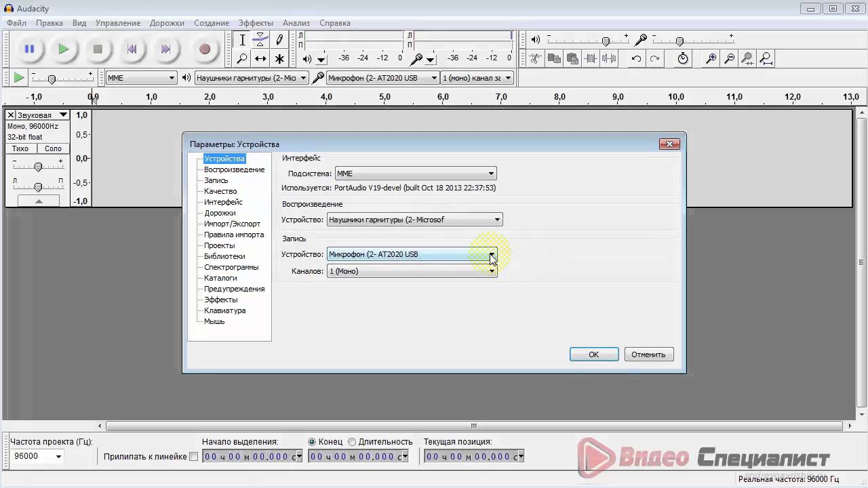868x488 pixels.
Task: Select Качество in preferences list
Action: pos(220,191)
